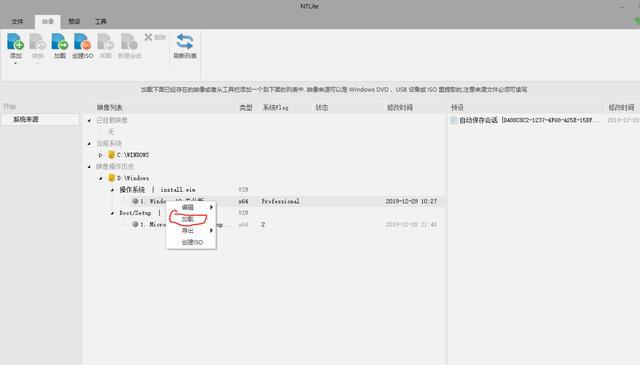Collapse the D:\Windows tree node
640x365 pixels.
coord(100,178)
